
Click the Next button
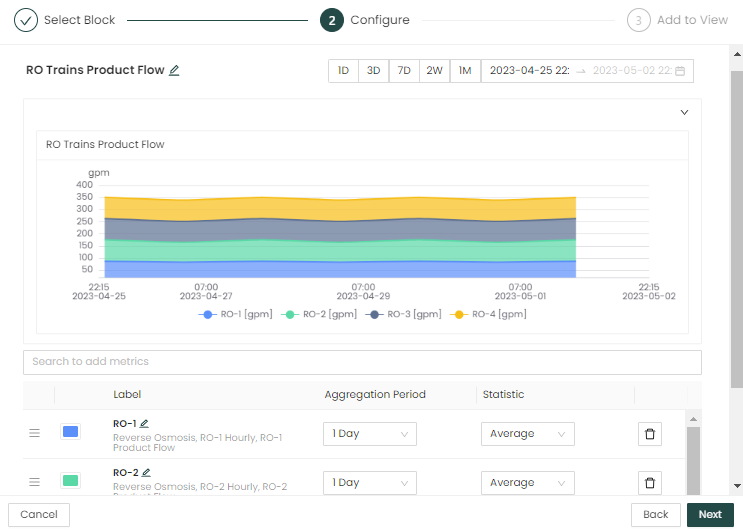[710, 515]
